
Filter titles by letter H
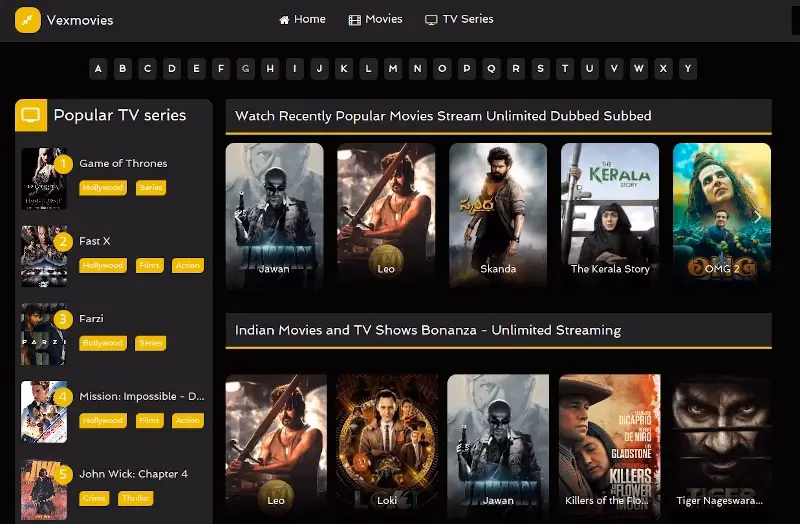tap(270, 68)
